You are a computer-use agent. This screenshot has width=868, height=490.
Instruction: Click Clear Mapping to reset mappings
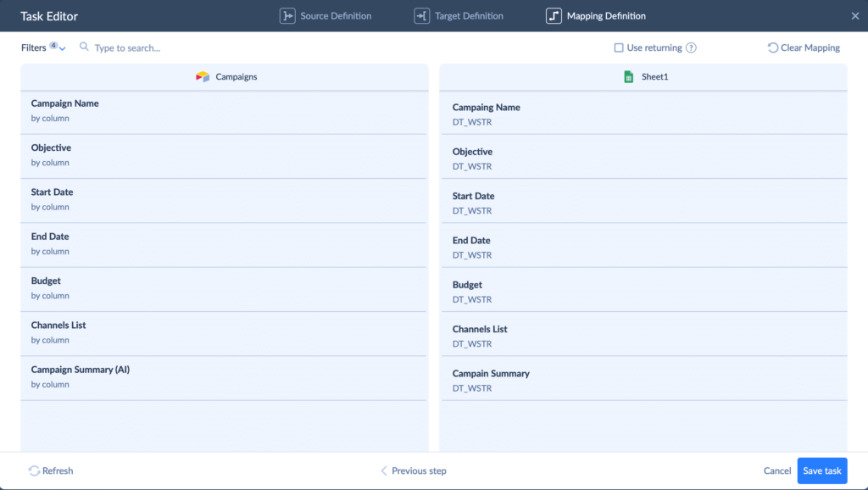click(804, 48)
